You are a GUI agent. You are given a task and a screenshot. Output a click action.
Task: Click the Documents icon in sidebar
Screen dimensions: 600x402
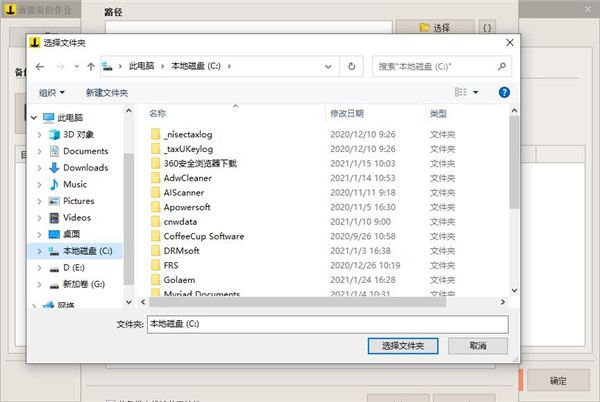[x=54, y=151]
